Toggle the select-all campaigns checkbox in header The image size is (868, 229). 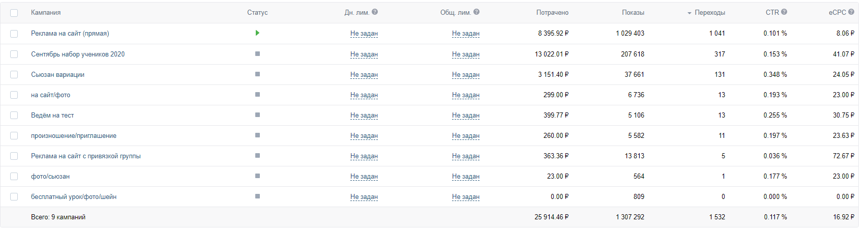[14, 13]
